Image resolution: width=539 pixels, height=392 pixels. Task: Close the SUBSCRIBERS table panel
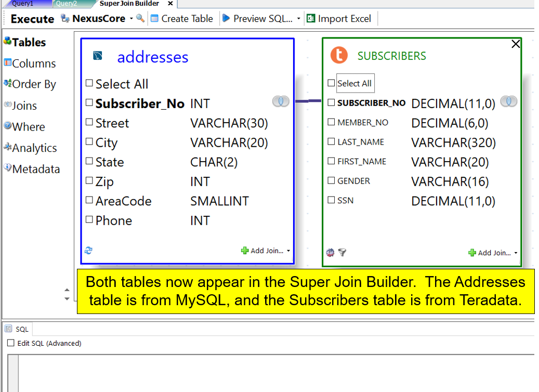516,44
